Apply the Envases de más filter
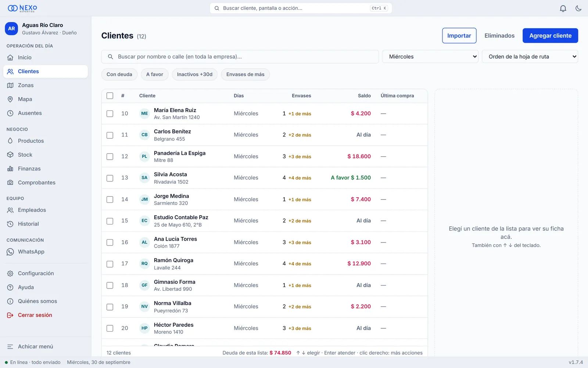The width and height of the screenshot is (588, 368). (245, 74)
